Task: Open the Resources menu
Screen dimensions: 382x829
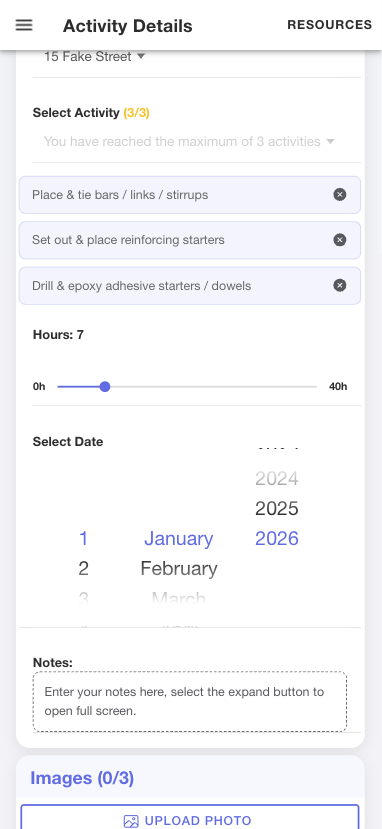Action: (330, 25)
